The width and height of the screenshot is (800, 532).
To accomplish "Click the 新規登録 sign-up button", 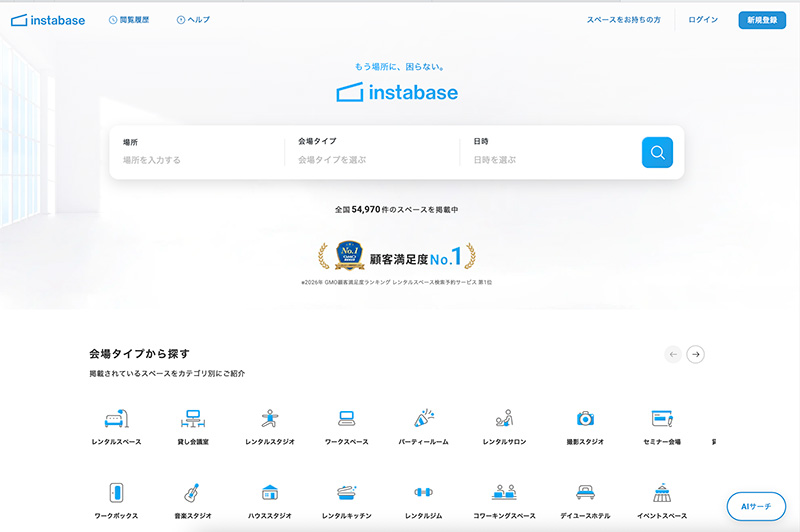I will [762, 20].
